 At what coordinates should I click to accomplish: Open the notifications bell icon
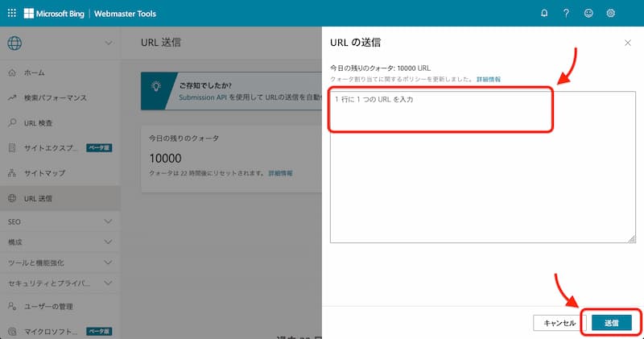pyautogui.click(x=544, y=13)
